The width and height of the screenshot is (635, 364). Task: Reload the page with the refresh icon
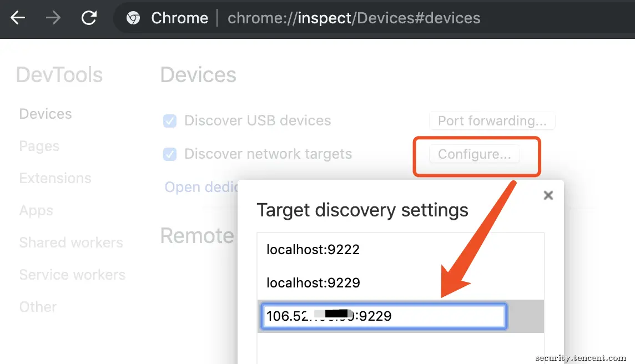(x=89, y=18)
